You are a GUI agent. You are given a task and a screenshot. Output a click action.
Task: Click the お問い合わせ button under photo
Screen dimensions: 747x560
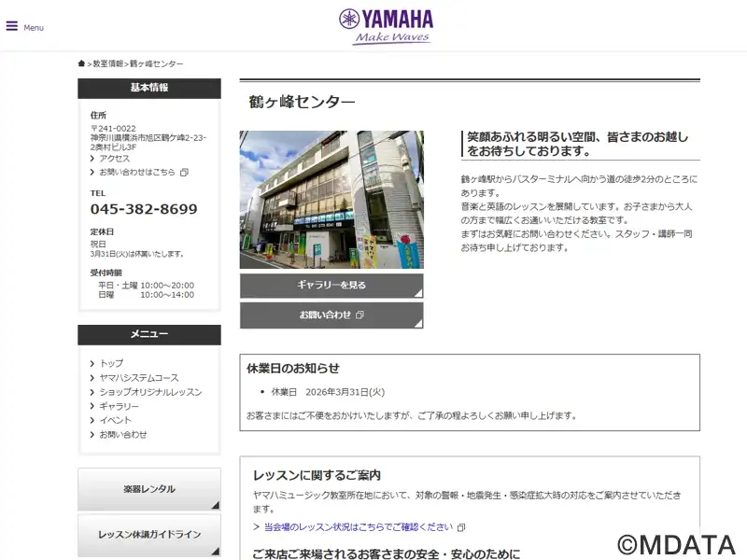331,315
